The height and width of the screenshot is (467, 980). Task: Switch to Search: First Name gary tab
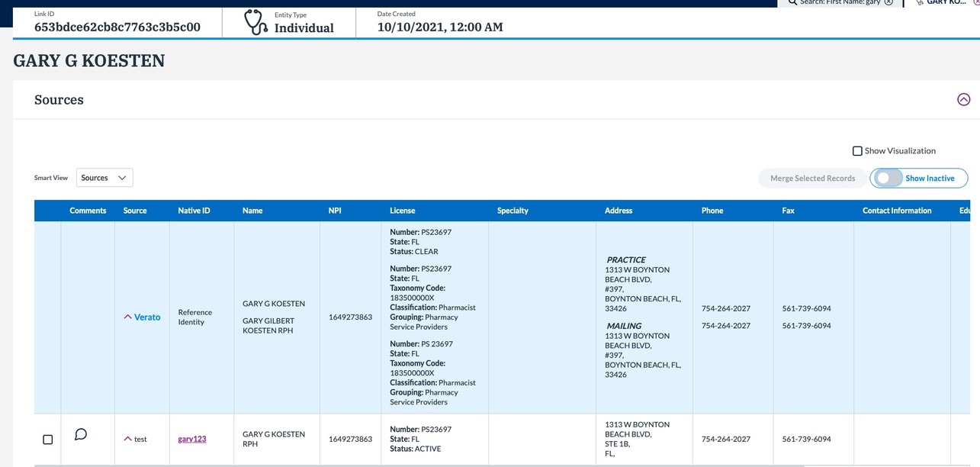coord(839,2)
